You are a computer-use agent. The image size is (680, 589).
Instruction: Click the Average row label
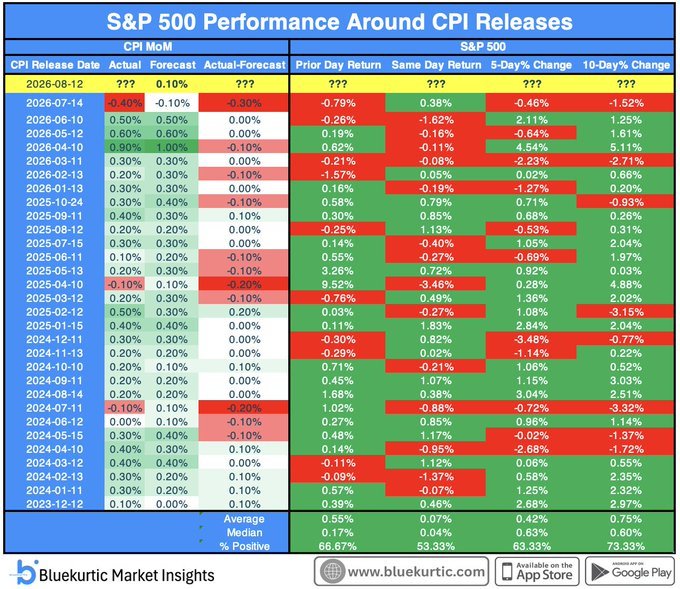point(244,519)
